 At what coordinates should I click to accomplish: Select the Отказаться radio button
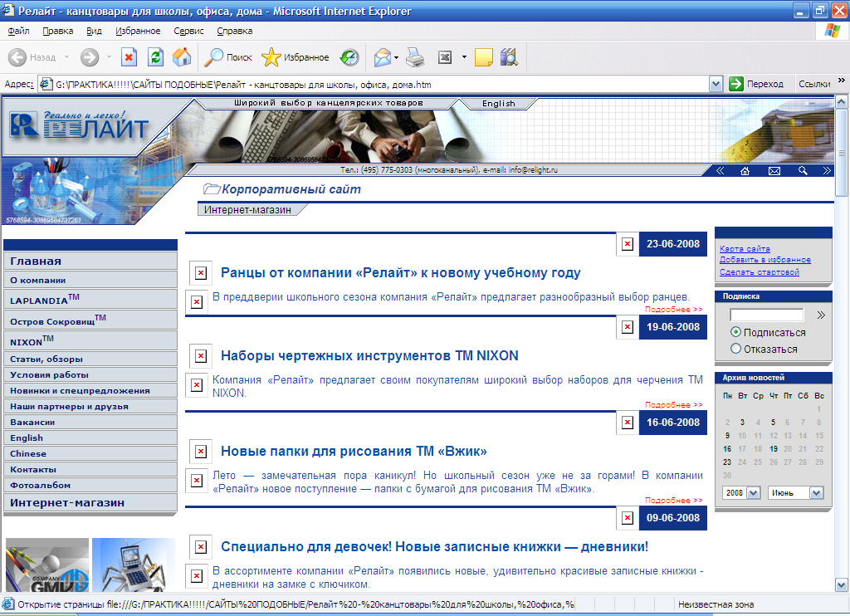tap(735, 349)
